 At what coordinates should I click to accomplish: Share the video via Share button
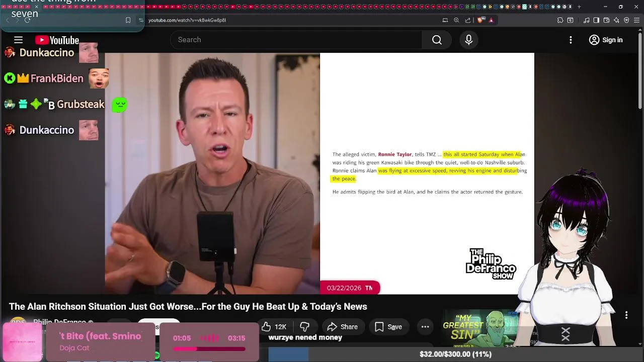(x=343, y=327)
